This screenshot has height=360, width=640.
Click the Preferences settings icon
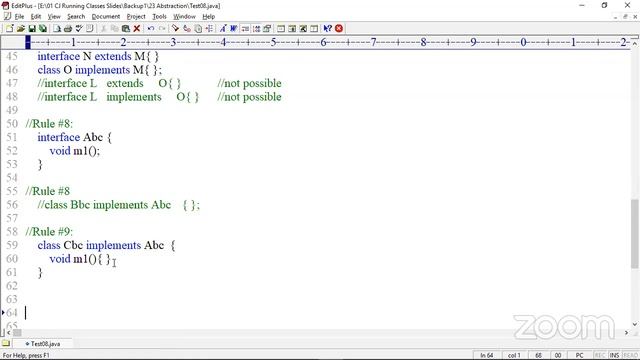click(267, 28)
